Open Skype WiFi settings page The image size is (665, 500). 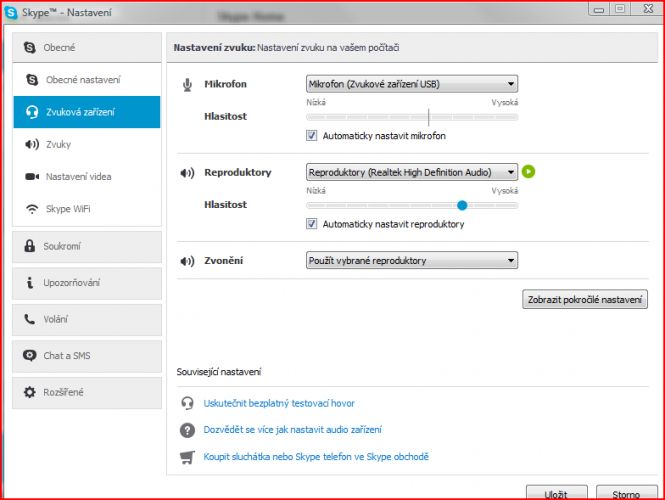(87, 209)
